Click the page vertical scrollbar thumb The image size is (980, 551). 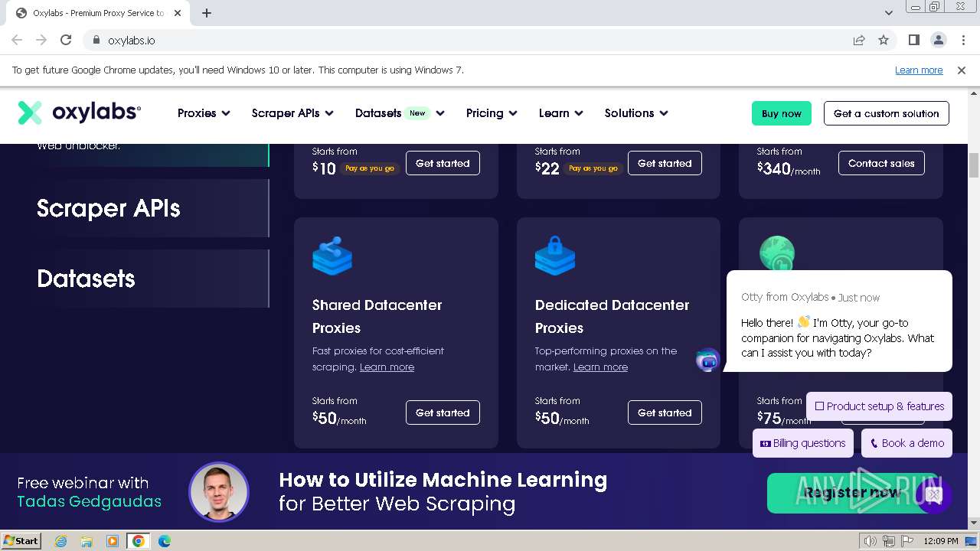[974, 165]
